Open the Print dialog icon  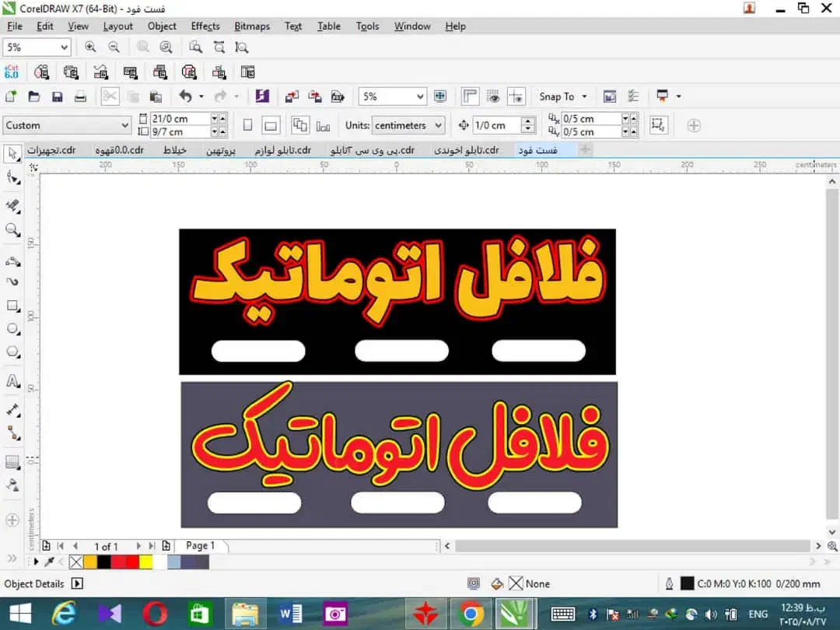pos(79,96)
